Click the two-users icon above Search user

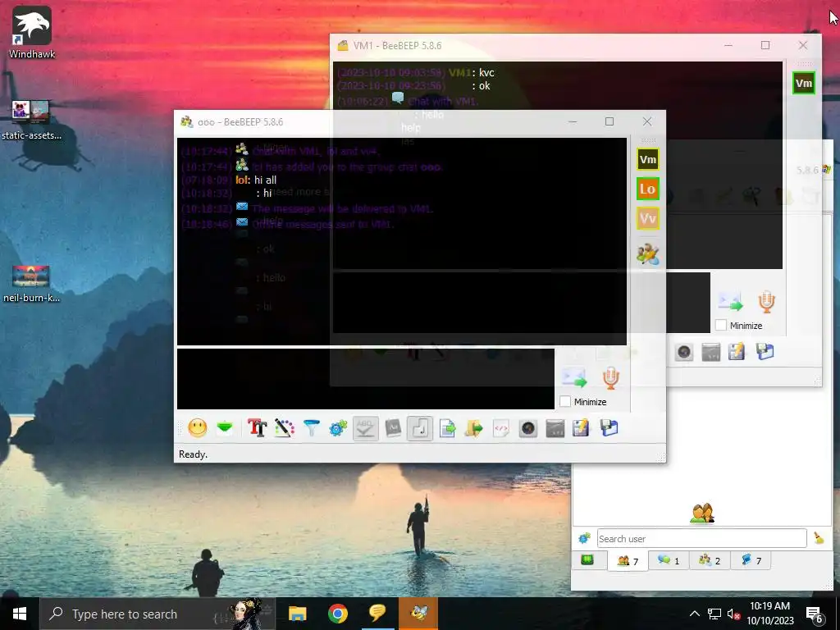702,514
